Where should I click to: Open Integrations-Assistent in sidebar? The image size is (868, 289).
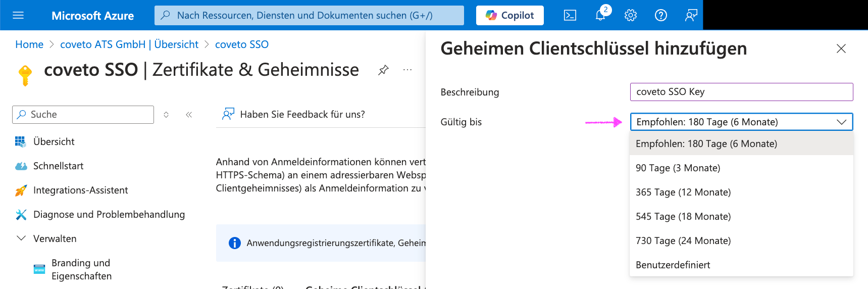point(80,190)
